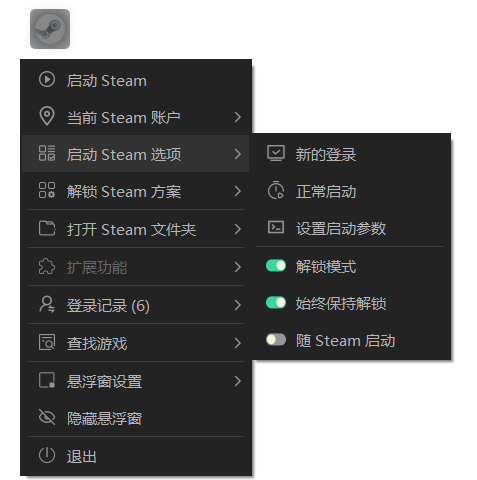The width and height of the screenshot is (477, 480).
Task: Click the location pin icon for 当前 Steam 账户
Action: (x=47, y=116)
